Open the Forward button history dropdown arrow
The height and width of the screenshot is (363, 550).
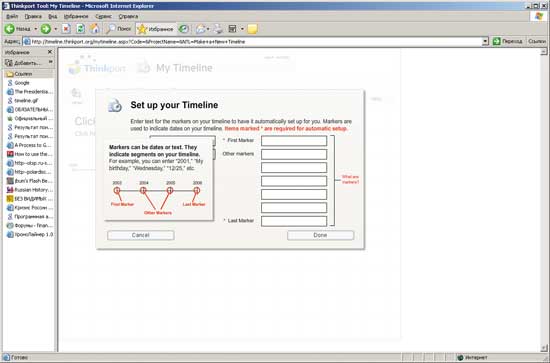[55, 29]
